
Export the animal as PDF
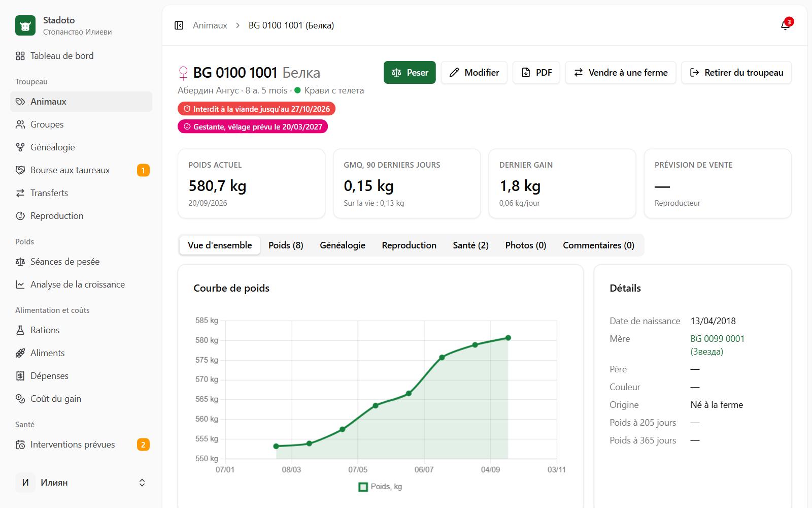(536, 73)
